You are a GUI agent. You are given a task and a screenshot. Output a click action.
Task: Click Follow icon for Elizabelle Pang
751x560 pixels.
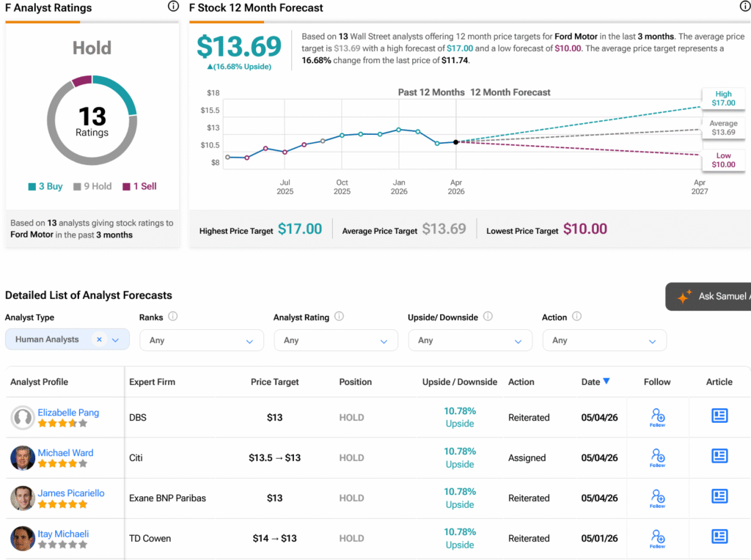(657, 417)
